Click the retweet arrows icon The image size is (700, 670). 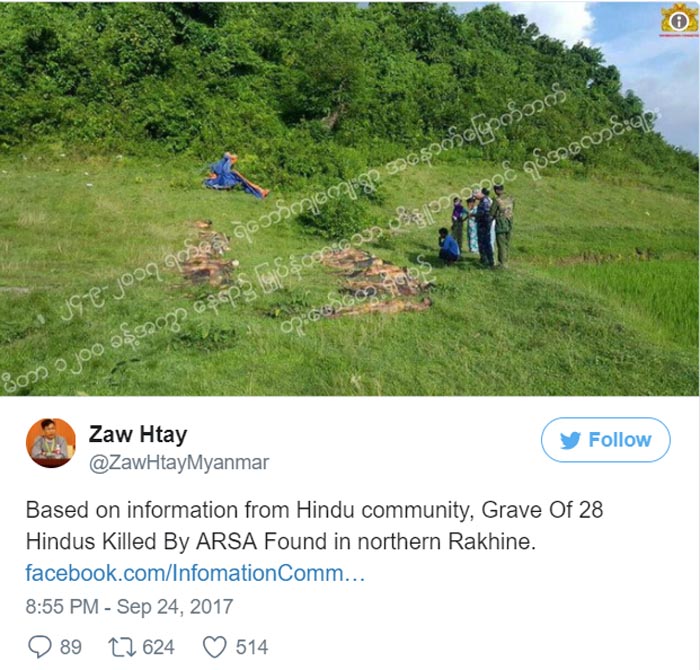click(122, 647)
